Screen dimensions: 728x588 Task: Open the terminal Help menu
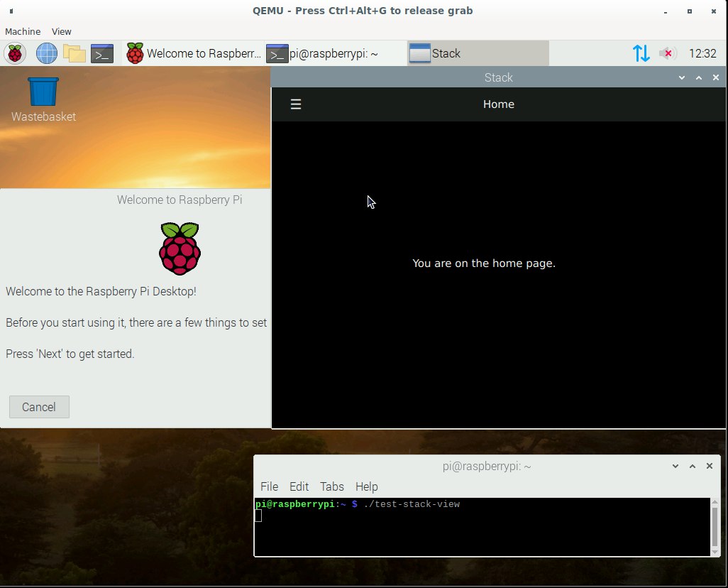coord(367,486)
